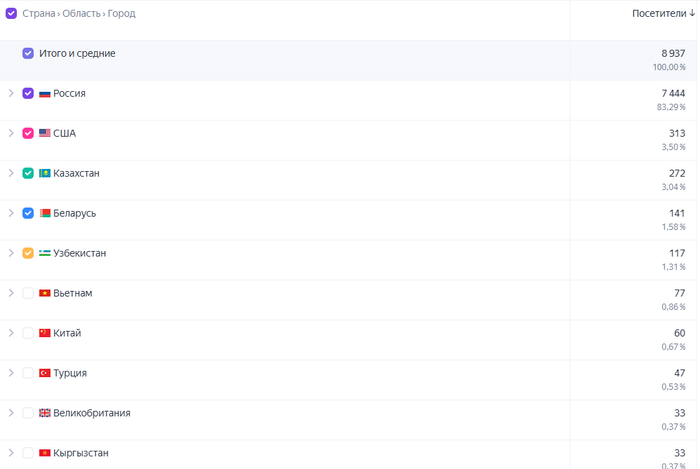700x469 pixels.
Task: Expand the Кыргызстан row
Action: 11,453
